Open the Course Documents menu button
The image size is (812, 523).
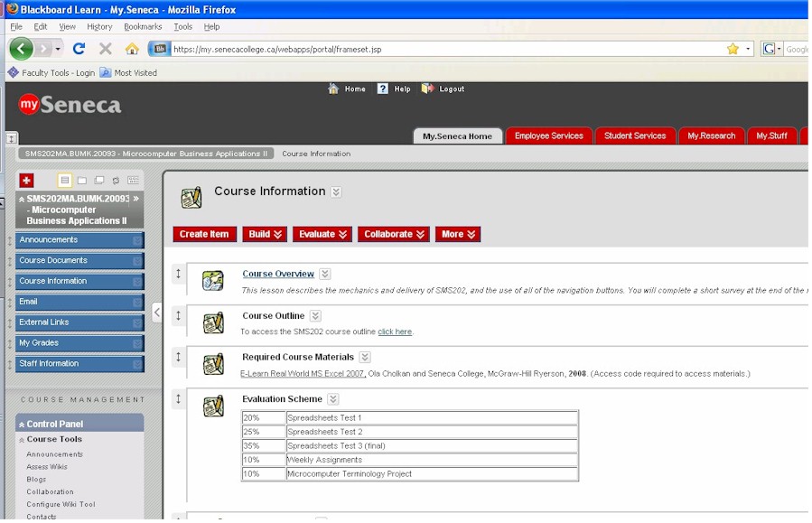coord(79,260)
